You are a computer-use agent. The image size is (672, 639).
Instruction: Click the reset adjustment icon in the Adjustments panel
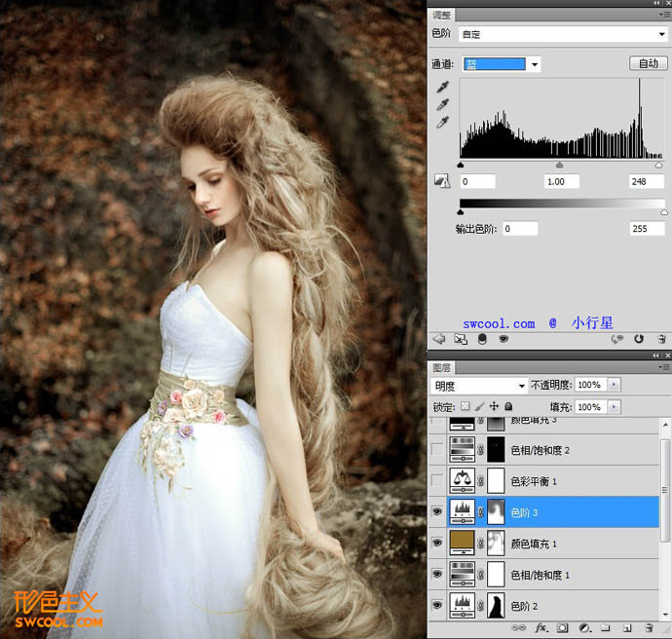[639, 339]
